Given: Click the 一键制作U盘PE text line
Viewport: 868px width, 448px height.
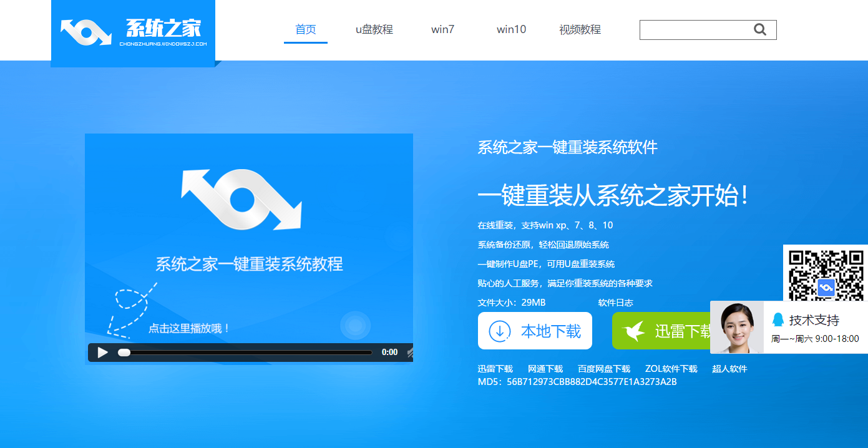Looking at the screenshot, I should coord(547,264).
